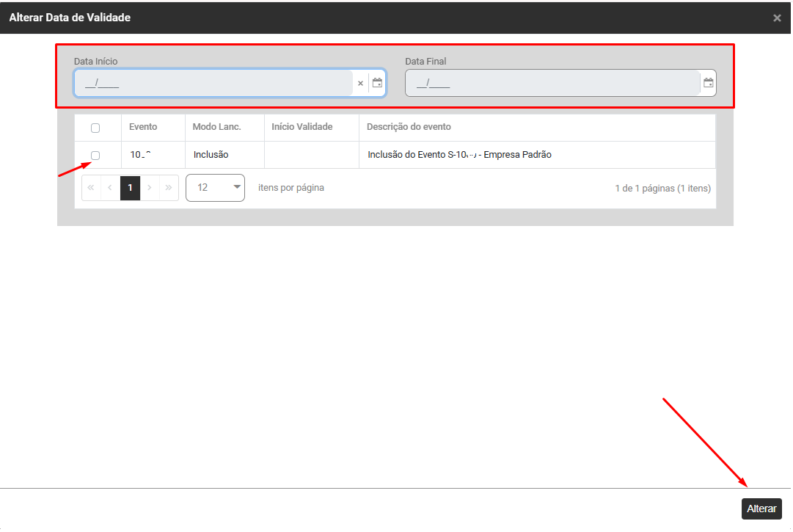Select page 1 in the pager
793x532 pixels.
pos(130,188)
